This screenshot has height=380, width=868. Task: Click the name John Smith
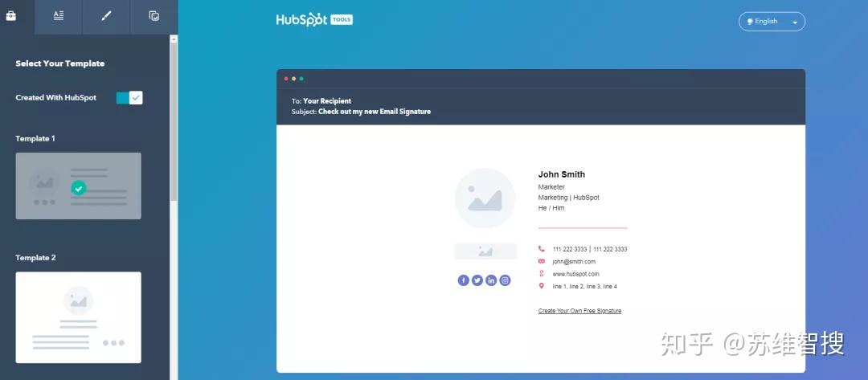[561, 174]
